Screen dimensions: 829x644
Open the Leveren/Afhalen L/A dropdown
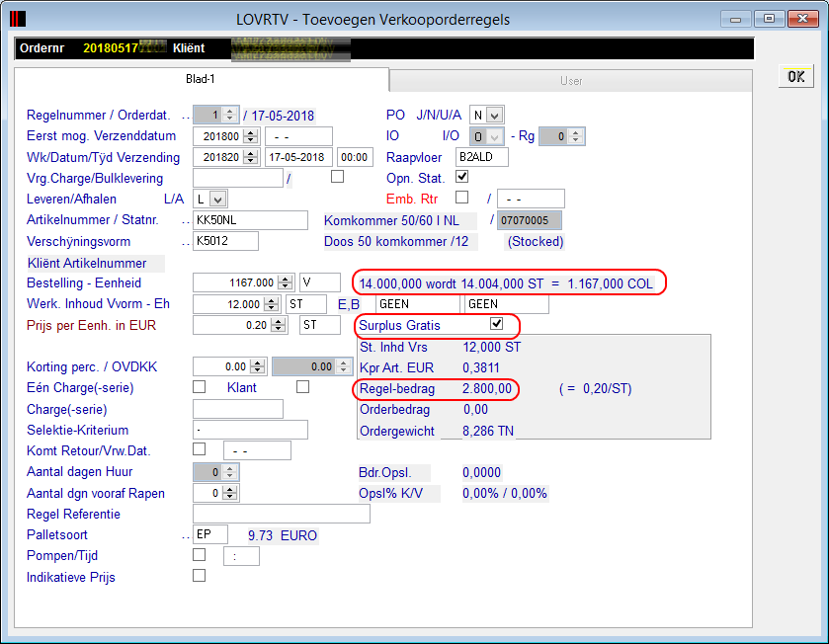(x=218, y=200)
